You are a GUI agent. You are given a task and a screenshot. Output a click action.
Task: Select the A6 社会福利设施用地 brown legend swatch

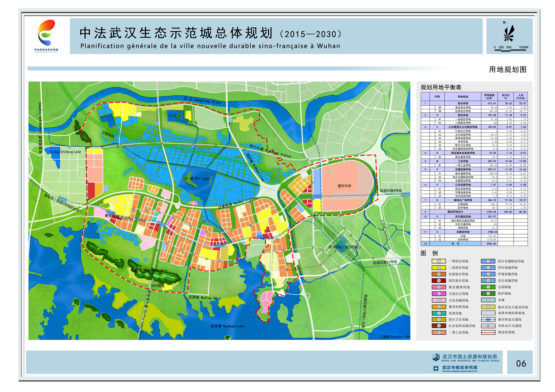(x=439, y=326)
